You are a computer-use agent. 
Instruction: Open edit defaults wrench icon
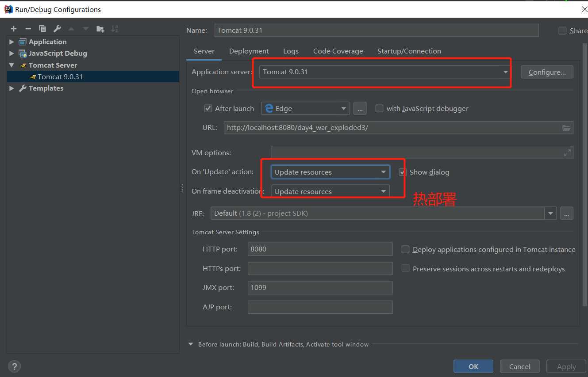point(57,29)
